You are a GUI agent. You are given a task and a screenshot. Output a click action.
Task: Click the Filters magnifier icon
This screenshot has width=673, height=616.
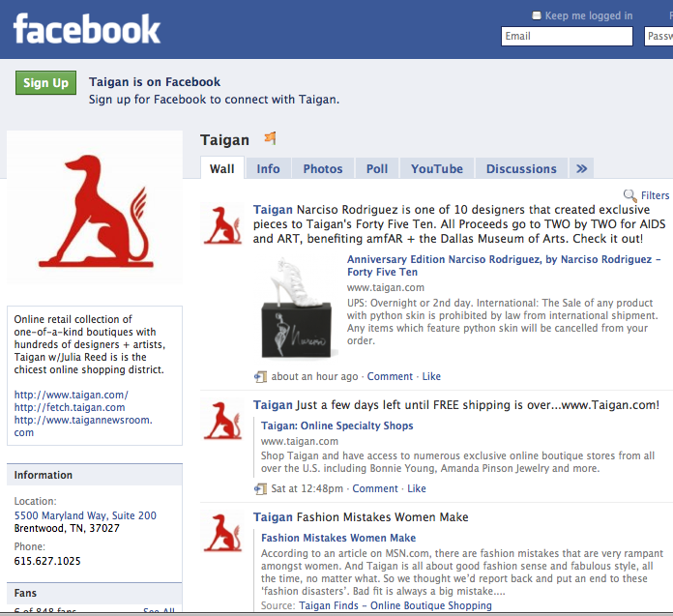pos(629,195)
